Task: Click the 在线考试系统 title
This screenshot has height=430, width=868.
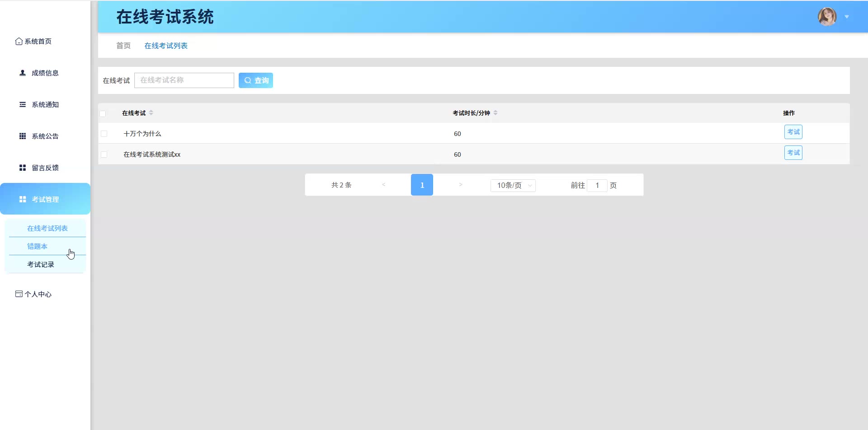Action: [x=165, y=17]
